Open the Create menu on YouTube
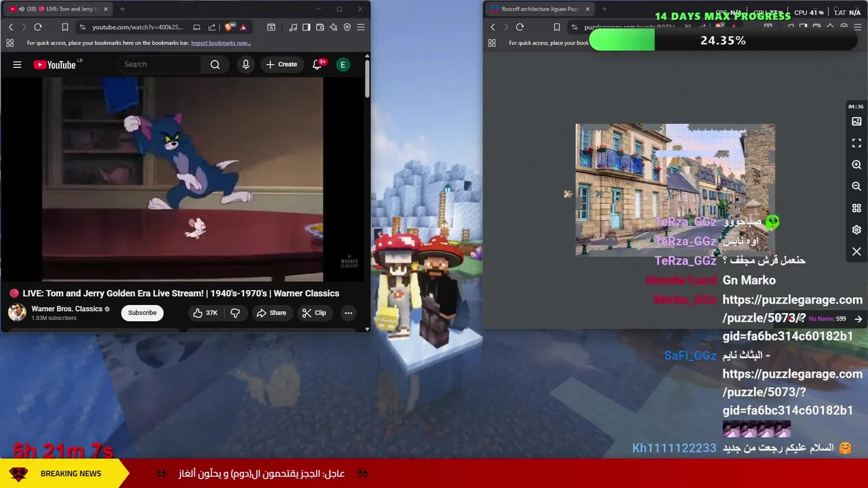Viewport: 868px width, 488px height. (281, 64)
